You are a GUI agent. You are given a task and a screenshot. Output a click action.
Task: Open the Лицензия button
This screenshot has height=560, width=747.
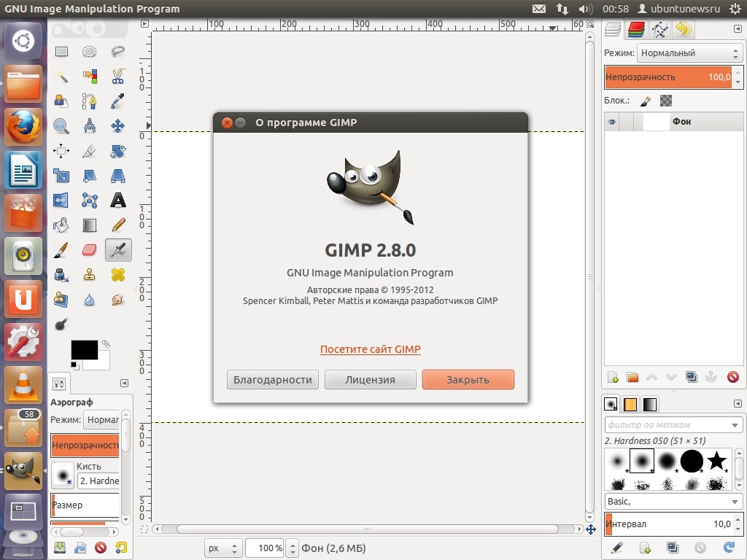370,380
